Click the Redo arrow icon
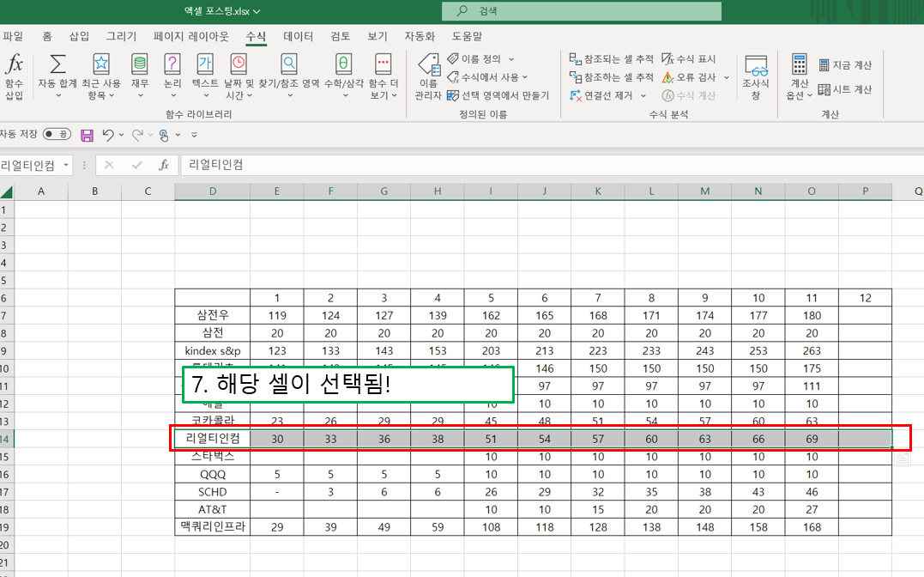Image resolution: width=924 pixels, height=577 pixels. (137, 135)
